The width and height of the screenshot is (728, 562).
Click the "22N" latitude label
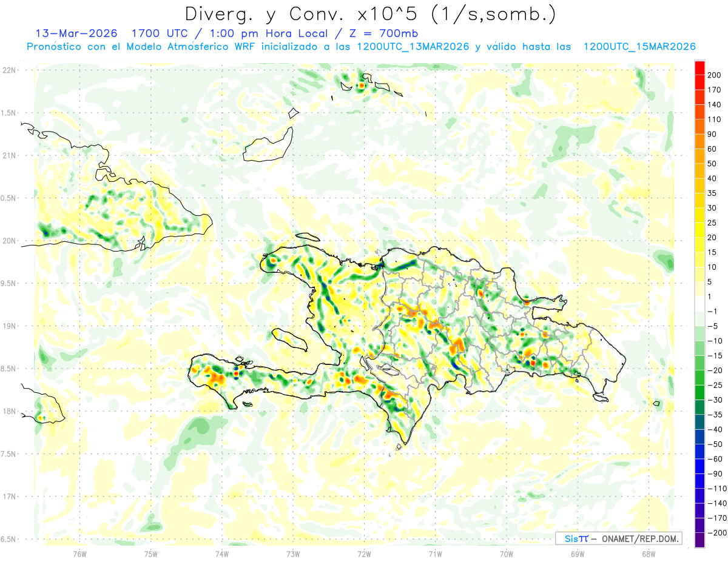pos(10,70)
